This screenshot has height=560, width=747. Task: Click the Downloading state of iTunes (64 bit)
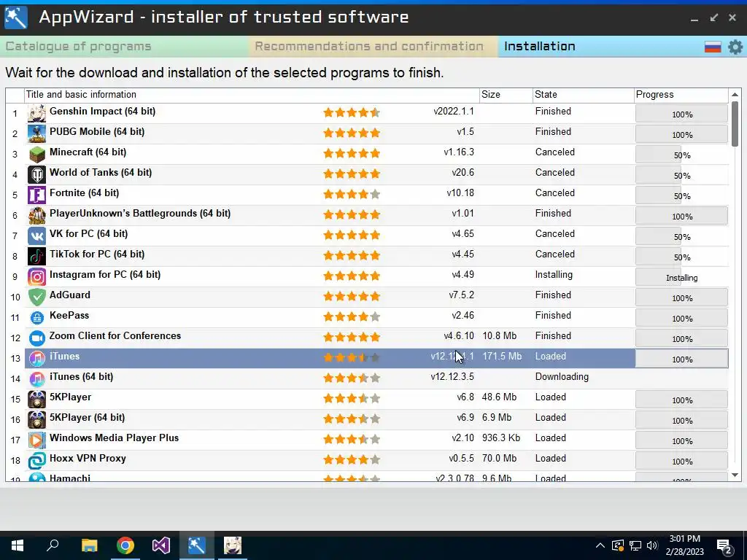coord(562,377)
